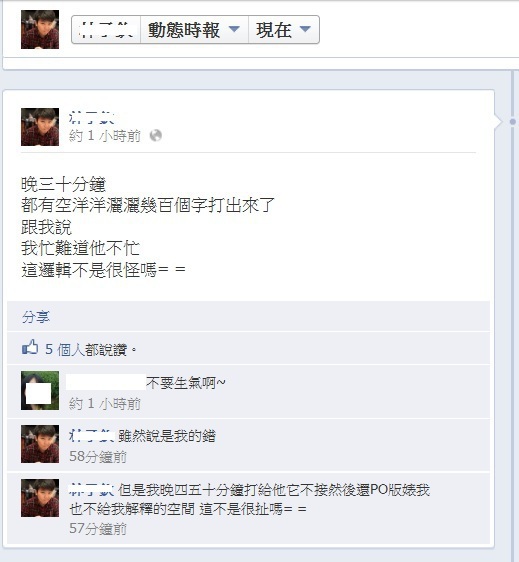Click the 57分鐘前 comment timestamp
The height and width of the screenshot is (562, 519).
[98, 529]
